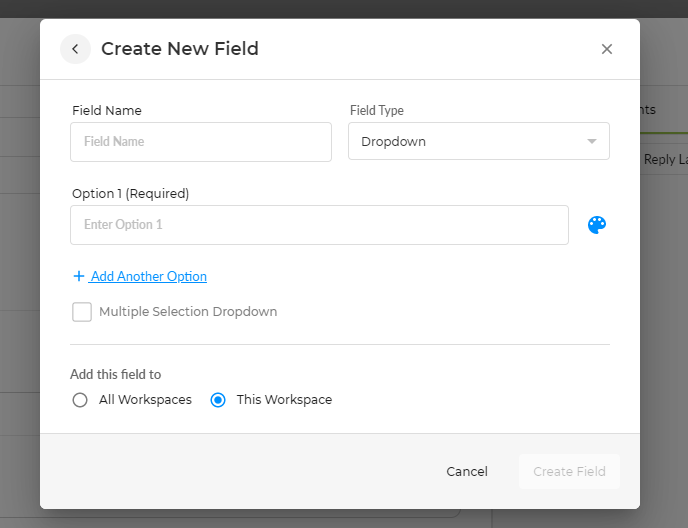Click the Dropdown value in Field Type
Image resolution: width=688 pixels, height=528 pixels.
click(x=394, y=142)
